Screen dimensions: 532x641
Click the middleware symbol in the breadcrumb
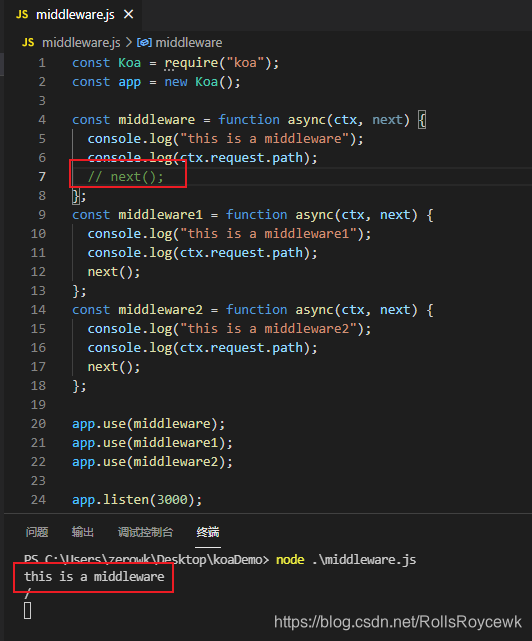pyautogui.click(x=189, y=43)
